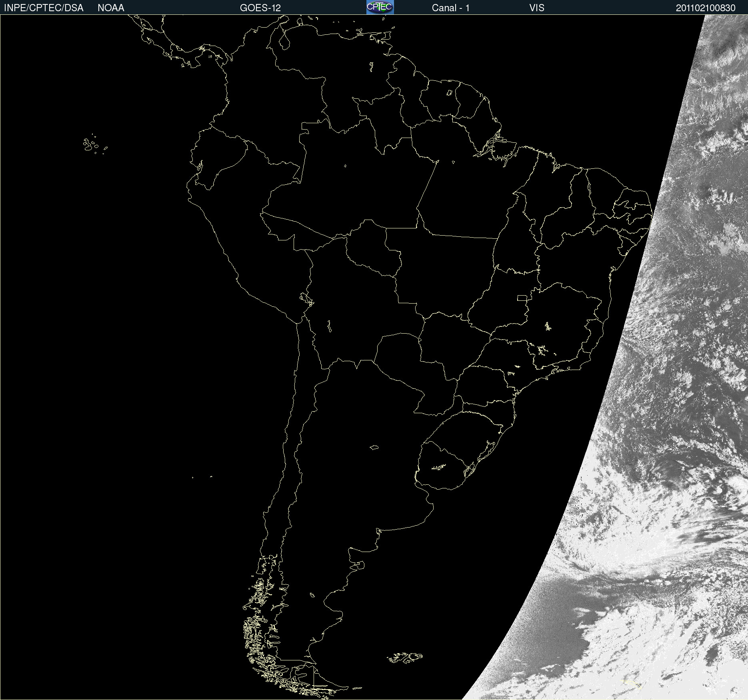
Task: Click the 201102100830 timestamp
Action: (706, 8)
